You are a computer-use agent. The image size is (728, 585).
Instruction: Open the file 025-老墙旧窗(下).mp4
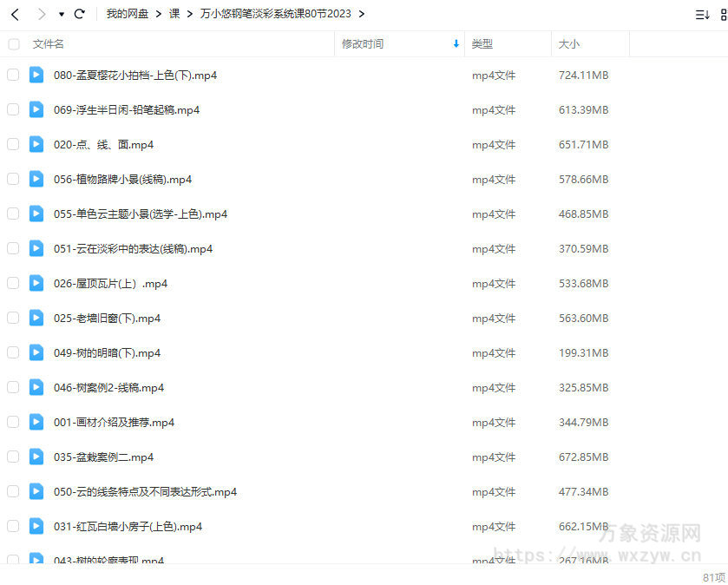107,318
